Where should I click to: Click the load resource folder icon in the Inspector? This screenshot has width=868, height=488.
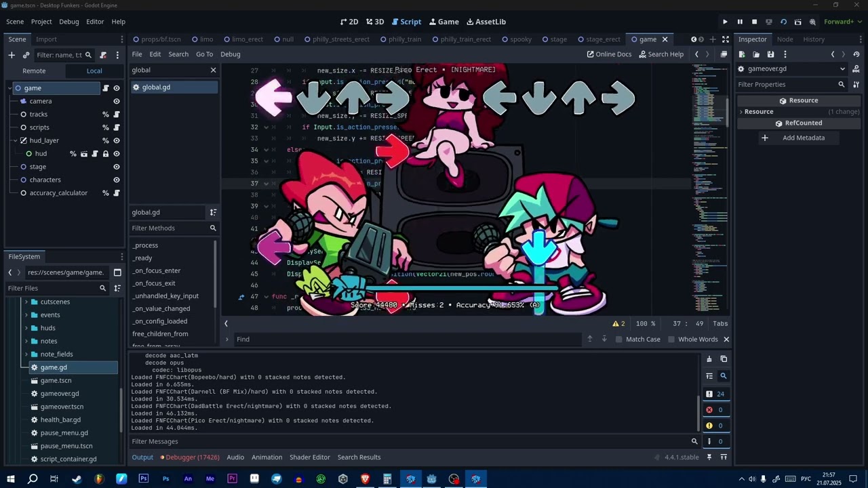pyautogui.click(x=756, y=54)
